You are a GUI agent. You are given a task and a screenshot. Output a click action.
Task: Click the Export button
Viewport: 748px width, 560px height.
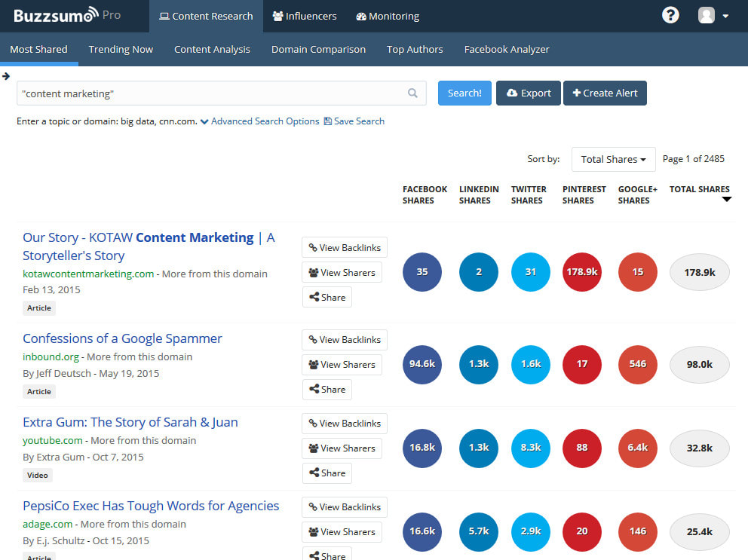pyautogui.click(x=529, y=93)
